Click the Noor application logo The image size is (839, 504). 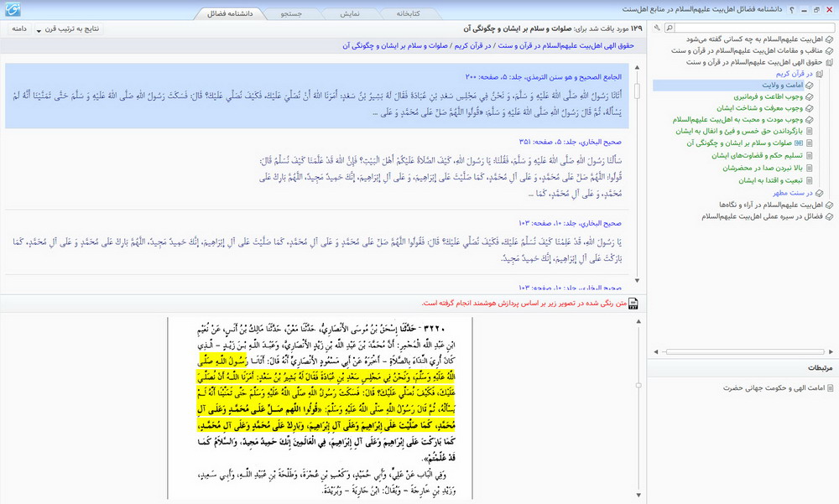pos(13,9)
